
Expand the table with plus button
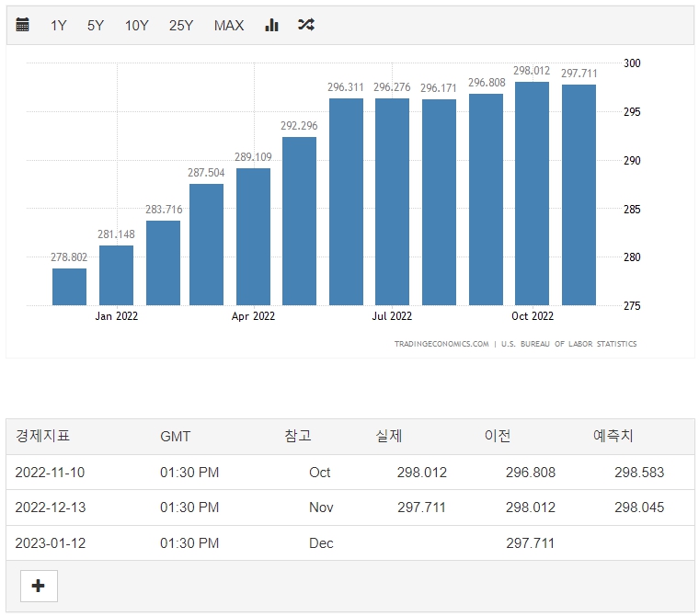point(39,586)
